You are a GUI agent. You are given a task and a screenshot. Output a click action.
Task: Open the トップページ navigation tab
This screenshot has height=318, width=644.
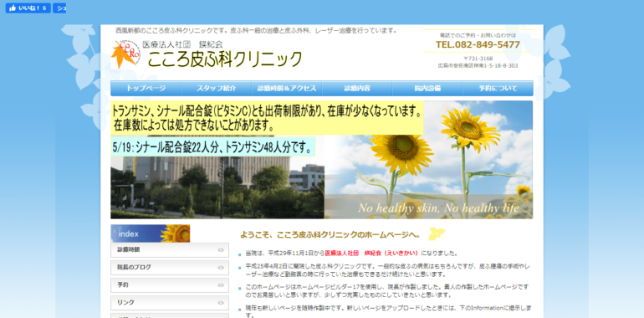[146, 89]
